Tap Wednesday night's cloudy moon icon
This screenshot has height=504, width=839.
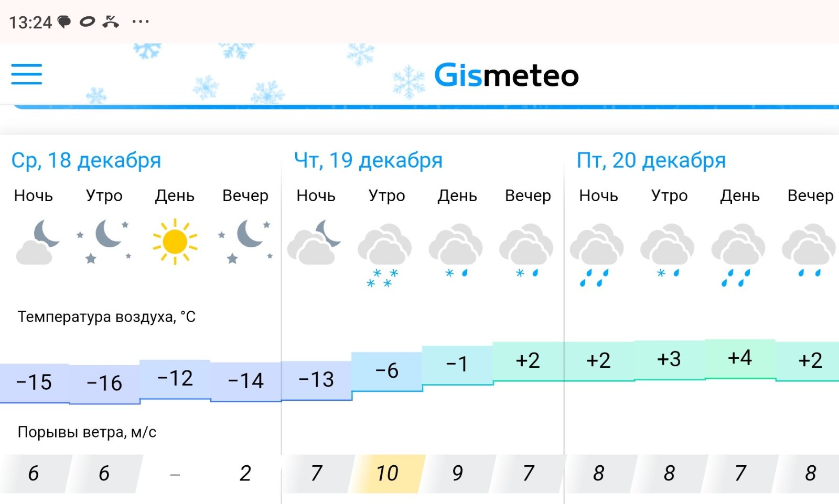(36, 242)
